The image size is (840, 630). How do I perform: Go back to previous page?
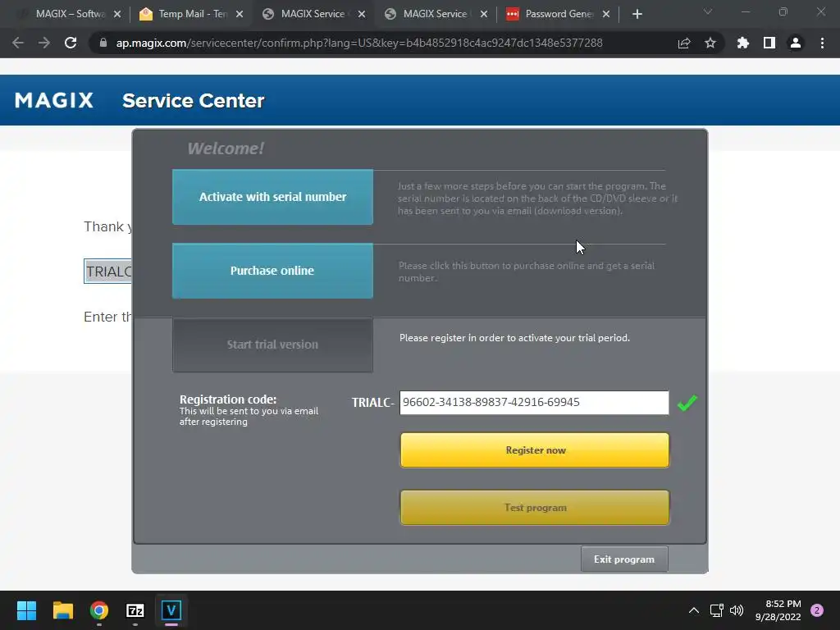coord(18,43)
